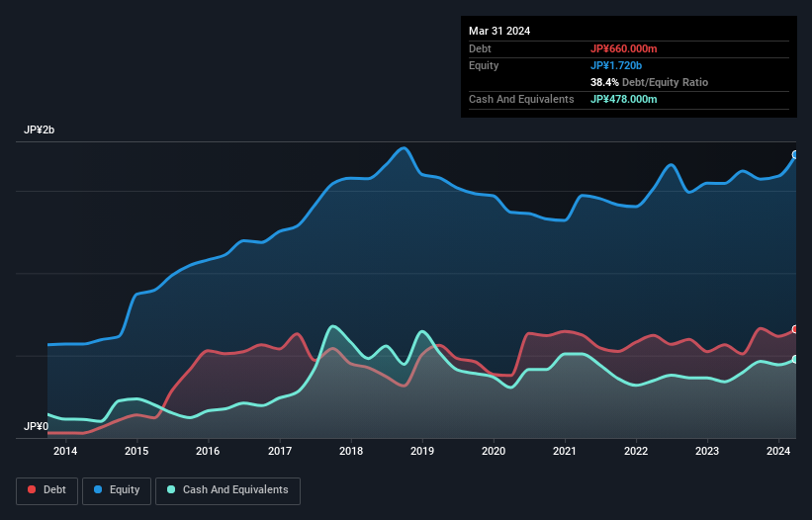Click the Mar 31 2024 tooltip date
The image size is (812, 520).
499,31
